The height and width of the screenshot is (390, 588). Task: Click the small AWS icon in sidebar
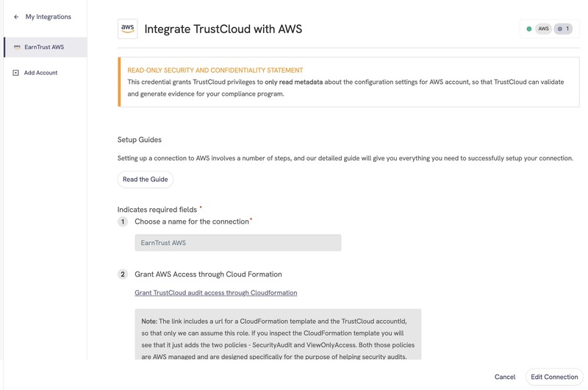point(17,47)
